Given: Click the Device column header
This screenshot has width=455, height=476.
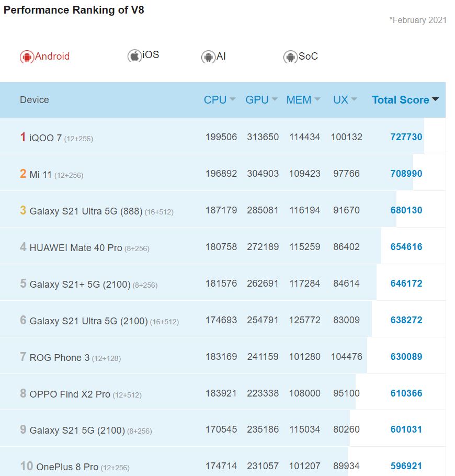Looking at the screenshot, I should click(x=35, y=100).
